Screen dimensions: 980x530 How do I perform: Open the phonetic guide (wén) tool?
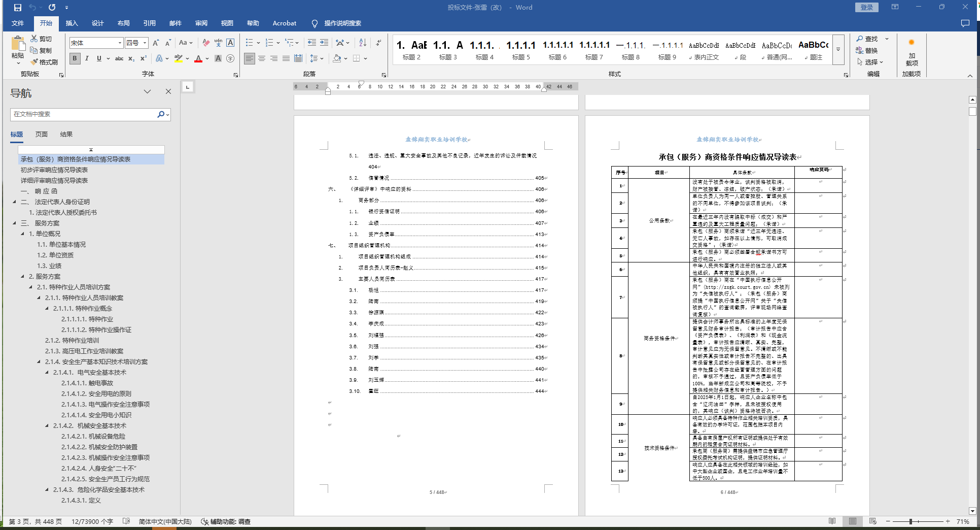coord(218,43)
